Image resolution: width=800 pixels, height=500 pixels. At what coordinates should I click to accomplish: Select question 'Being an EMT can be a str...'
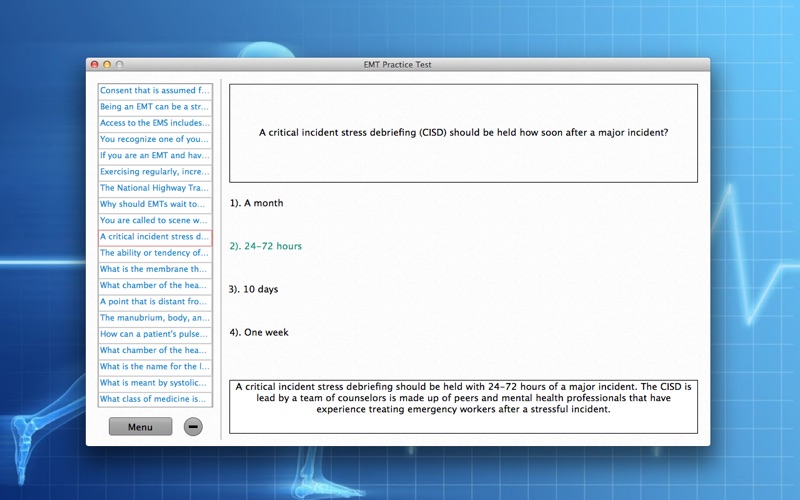coord(155,107)
